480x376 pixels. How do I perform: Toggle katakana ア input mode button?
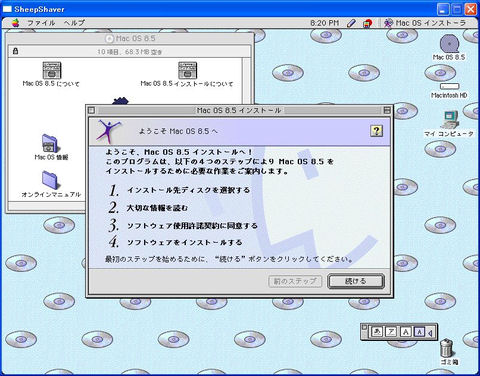[391, 332]
